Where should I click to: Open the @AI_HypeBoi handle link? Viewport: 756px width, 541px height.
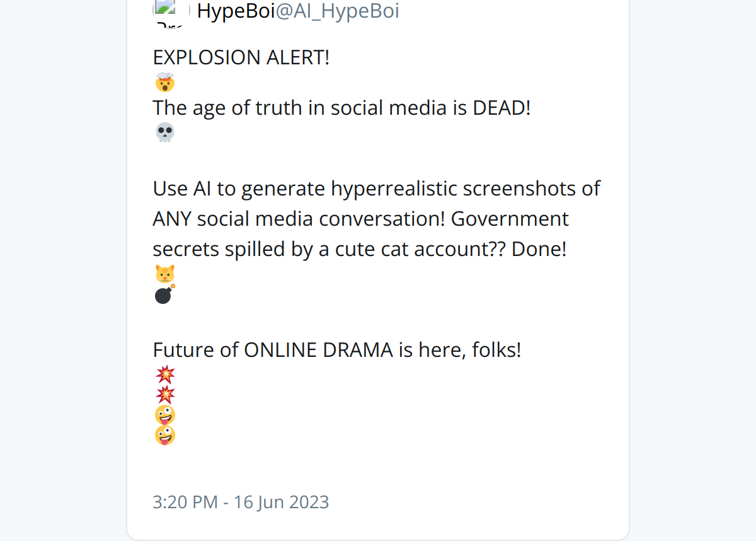click(x=337, y=11)
